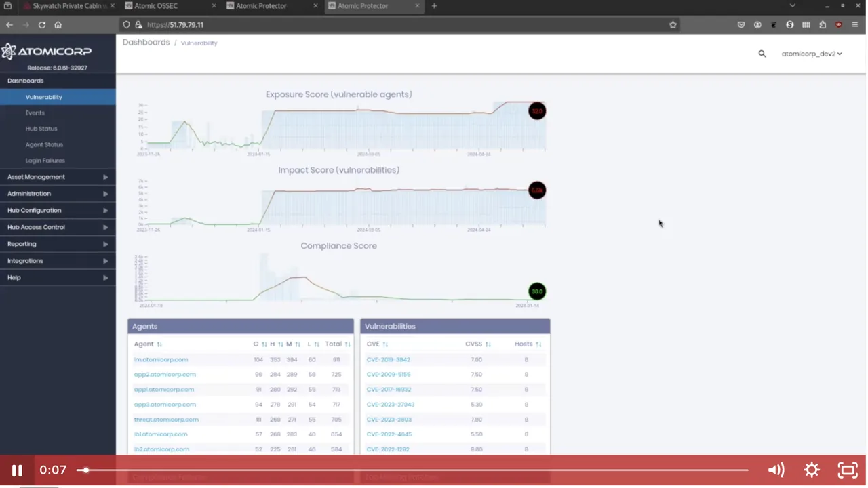The width and height of the screenshot is (868, 488).
Task: Select Dashboards sidebar section
Action: 58,81
